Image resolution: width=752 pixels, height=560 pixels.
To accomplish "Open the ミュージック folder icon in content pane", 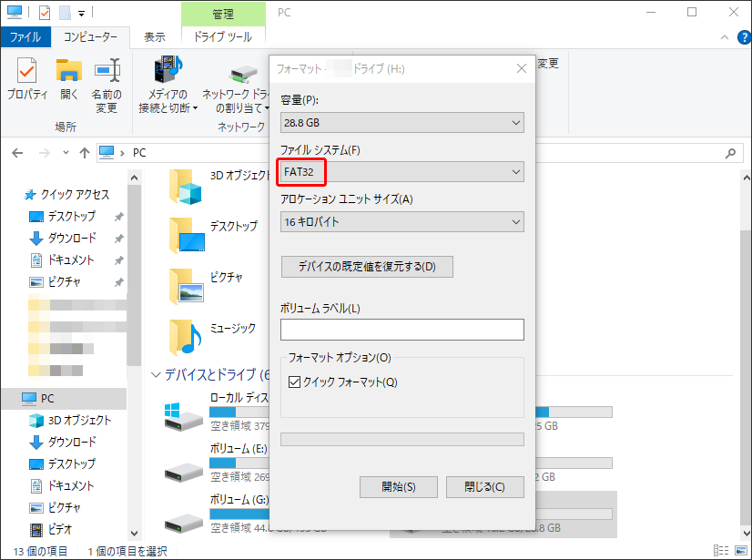I will point(185,337).
